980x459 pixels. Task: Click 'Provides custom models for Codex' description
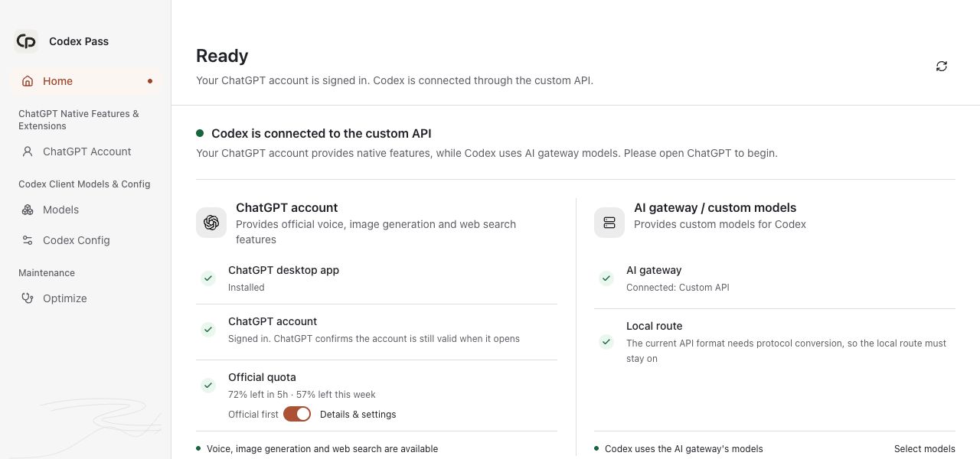720,224
